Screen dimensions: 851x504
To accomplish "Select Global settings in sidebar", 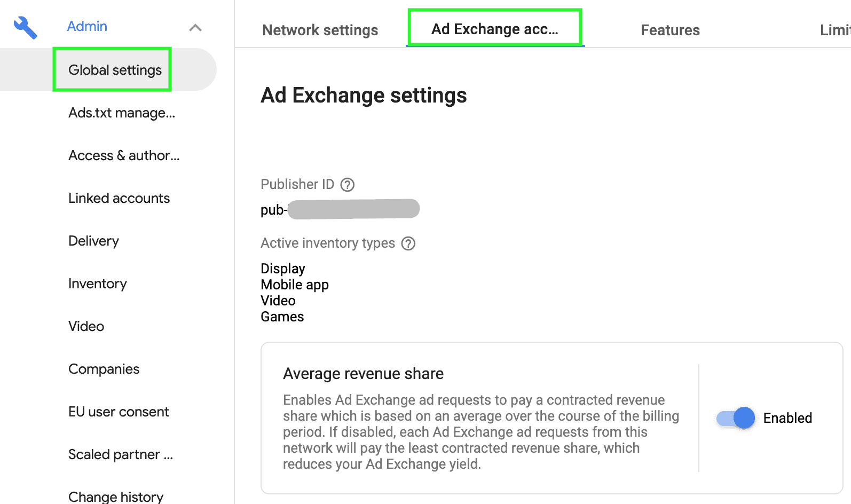I will coord(115,70).
